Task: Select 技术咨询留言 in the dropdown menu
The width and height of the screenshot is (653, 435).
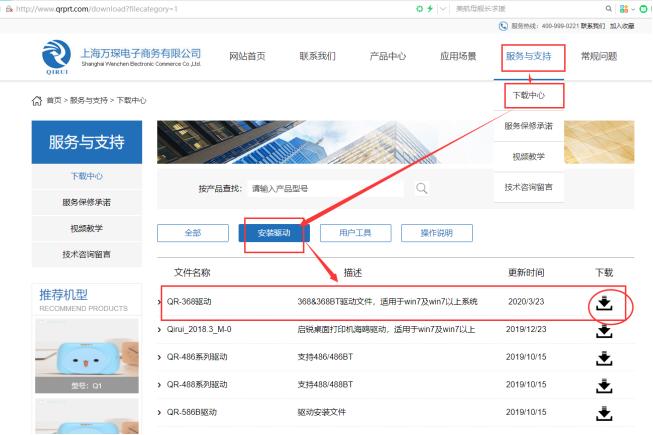Action: tap(529, 187)
